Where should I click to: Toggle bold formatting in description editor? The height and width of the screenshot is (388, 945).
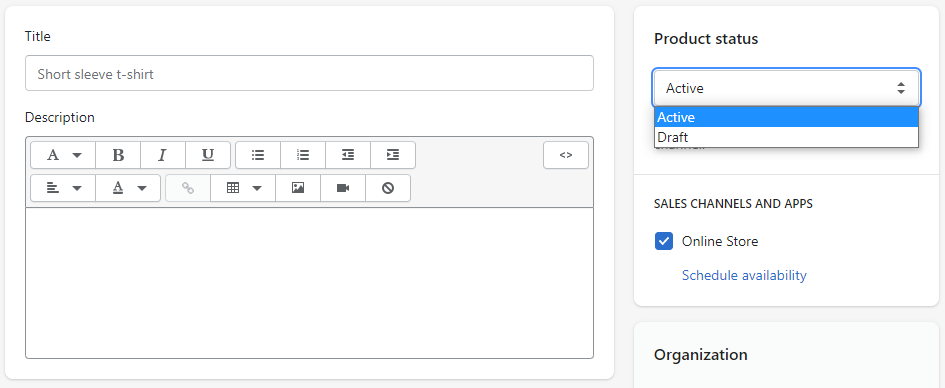[x=118, y=155]
